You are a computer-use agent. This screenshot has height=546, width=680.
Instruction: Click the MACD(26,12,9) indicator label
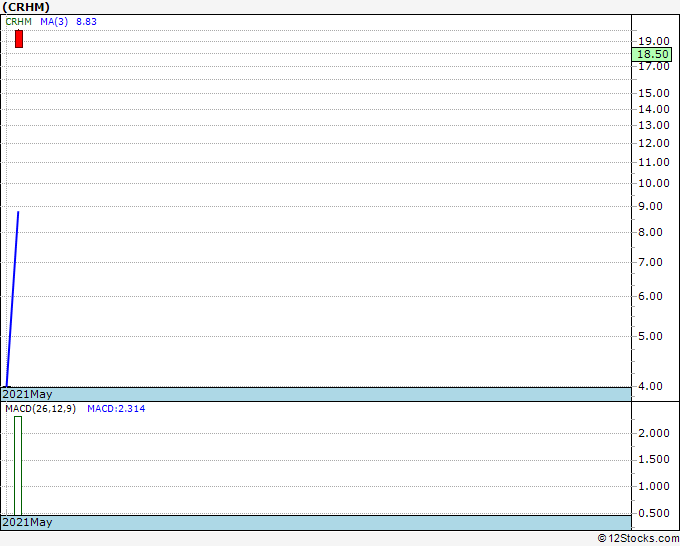coord(40,409)
